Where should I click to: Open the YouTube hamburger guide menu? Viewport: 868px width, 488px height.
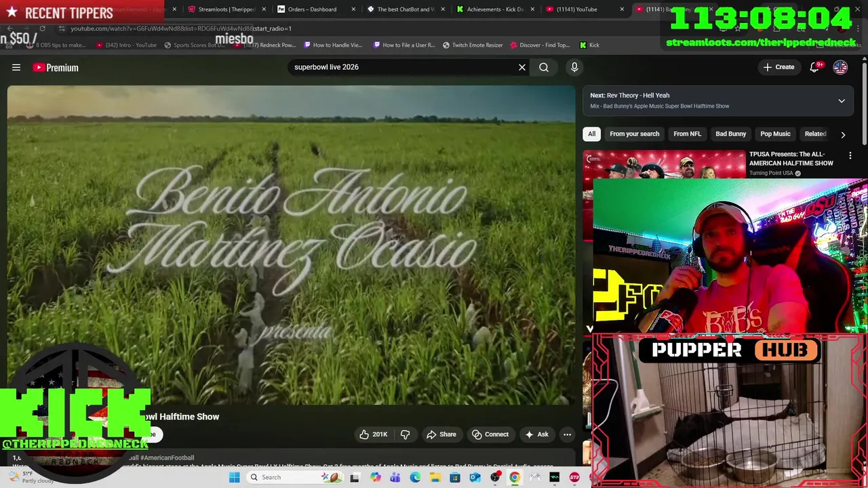tap(16, 67)
